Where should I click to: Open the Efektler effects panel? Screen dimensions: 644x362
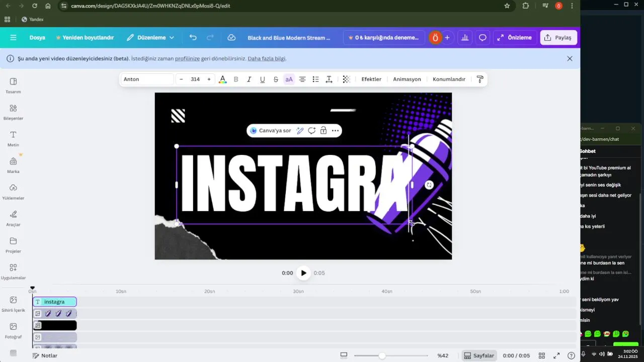pyautogui.click(x=371, y=79)
